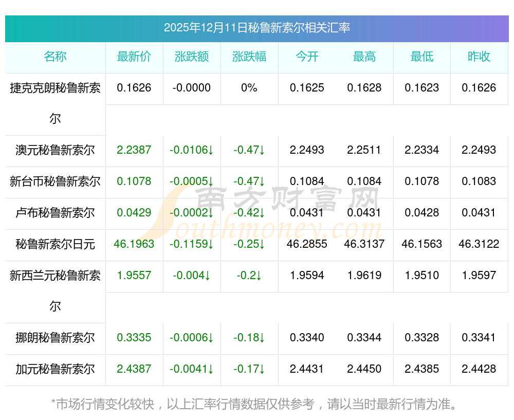Image resolution: width=514 pixels, height=420 pixels.
Task: Click the 涨跌额 column header
Action: pos(192,57)
